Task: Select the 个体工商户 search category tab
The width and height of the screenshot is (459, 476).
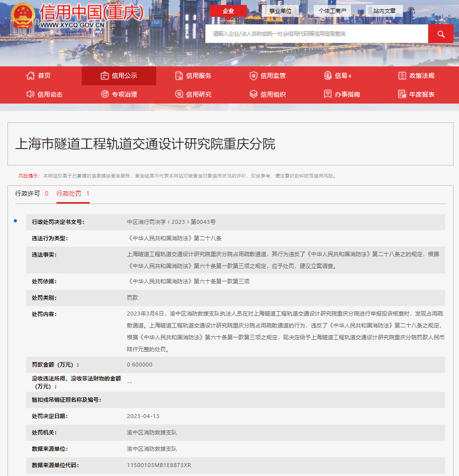Action: (332, 11)
